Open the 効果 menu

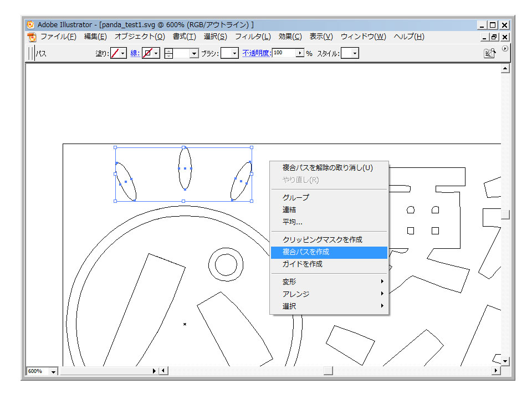pyautogui.click(x=290, y=37)
